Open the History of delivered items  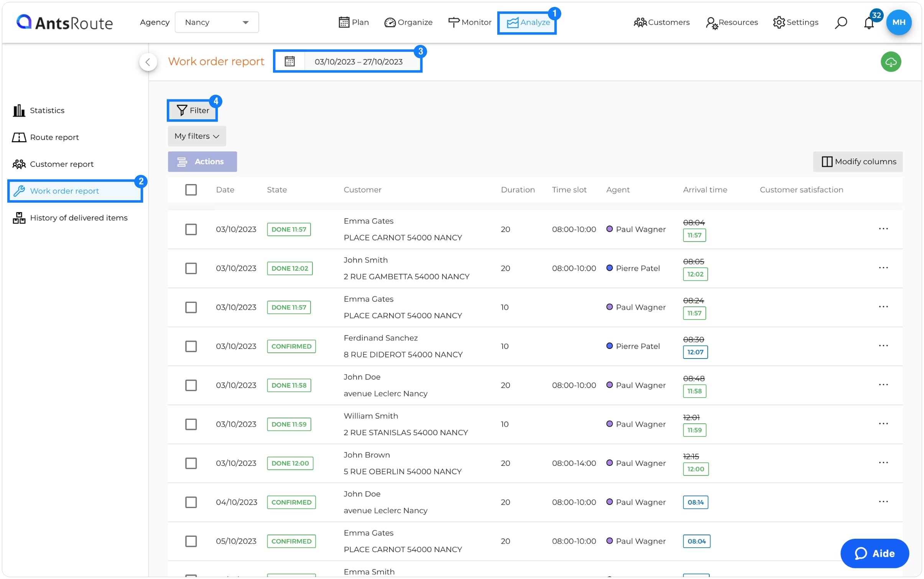pyautogui.click(x=79, y=217)
